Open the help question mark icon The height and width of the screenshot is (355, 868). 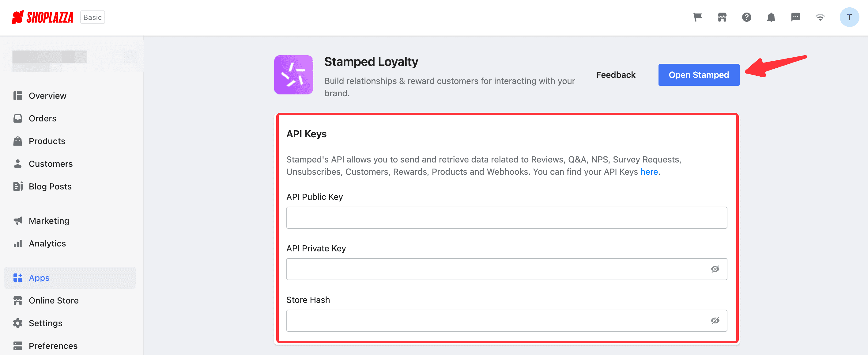pyautogui.click(x=747, y=17)
